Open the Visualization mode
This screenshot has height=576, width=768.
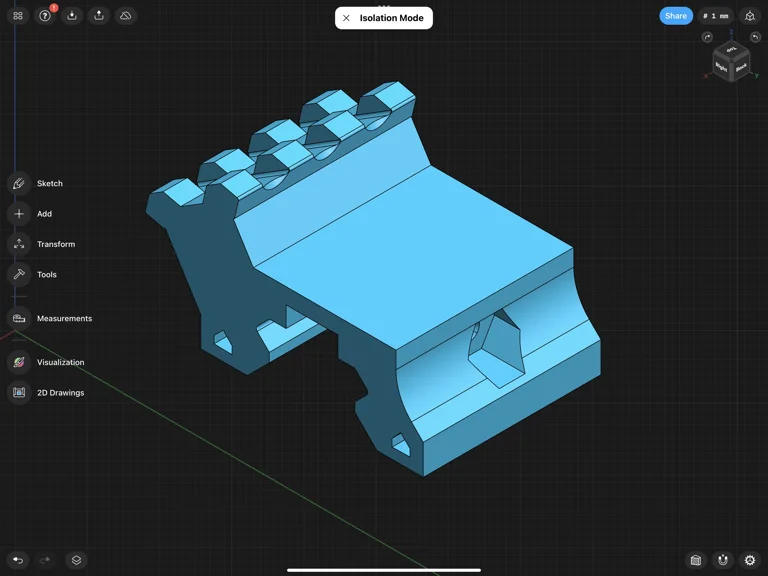[x=19, y=362]
